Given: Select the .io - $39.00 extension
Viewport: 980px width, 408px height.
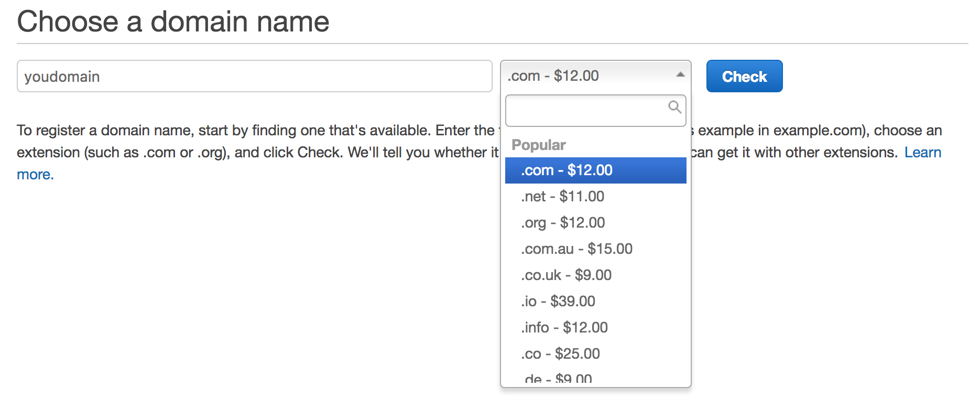Looking at the screenshot, I should 558,302.
